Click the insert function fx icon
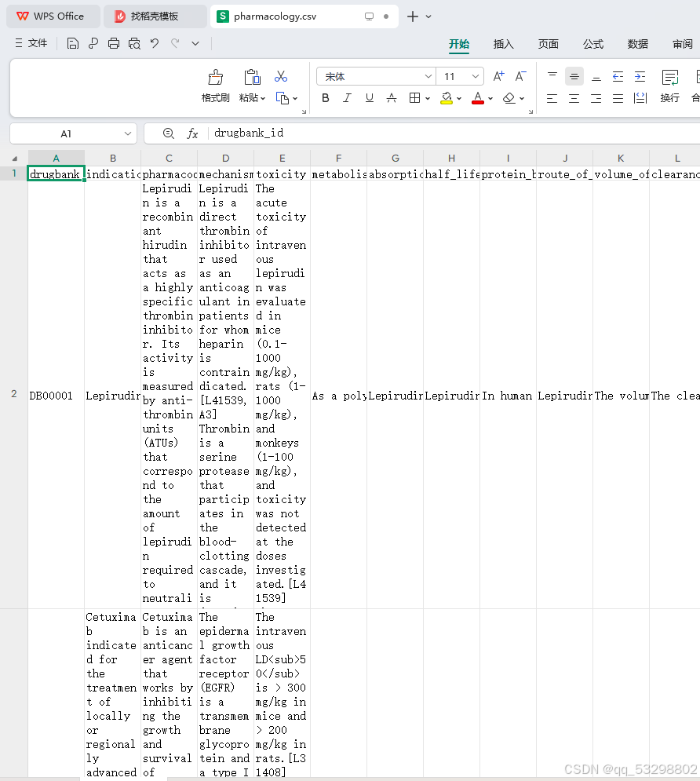 tap(192, 133)
